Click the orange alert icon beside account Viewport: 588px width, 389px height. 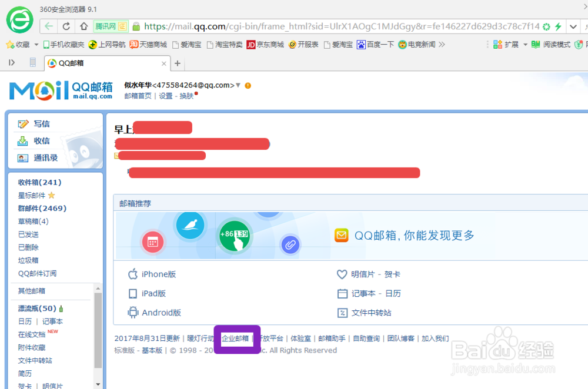coord(248,85)
